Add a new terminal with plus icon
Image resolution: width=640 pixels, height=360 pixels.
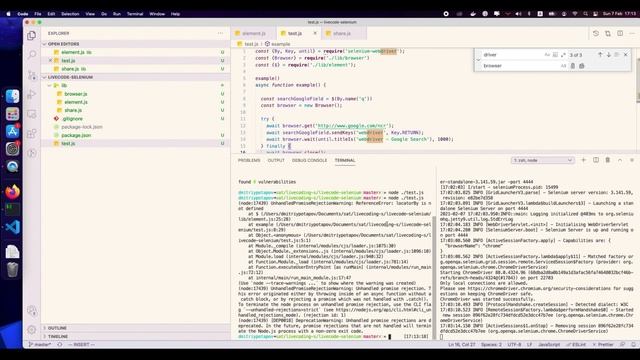pos(583,160)
